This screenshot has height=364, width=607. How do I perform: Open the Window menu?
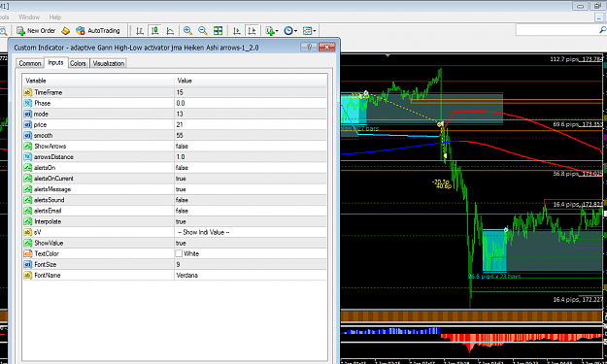pos(29,17)
